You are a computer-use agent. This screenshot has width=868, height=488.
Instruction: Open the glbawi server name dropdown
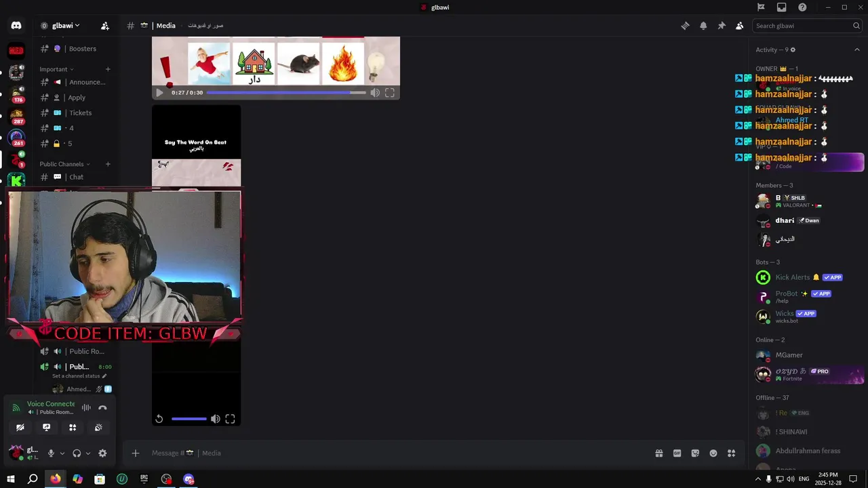66,26
